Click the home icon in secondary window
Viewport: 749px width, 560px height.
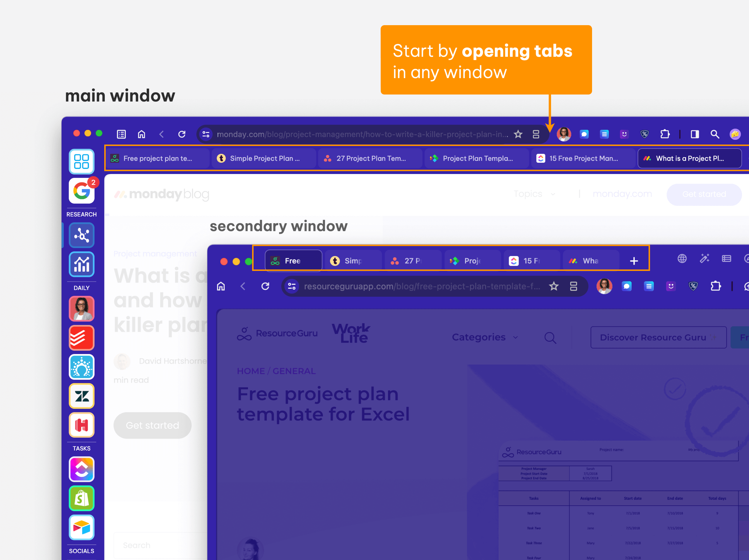click(222, 286)
